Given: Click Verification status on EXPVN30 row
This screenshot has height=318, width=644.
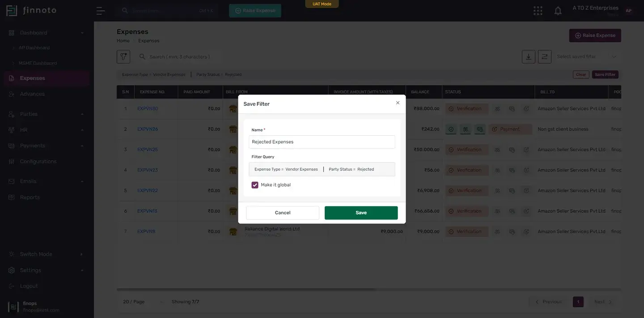Looking at the screenshot, I should pos(466,108).
